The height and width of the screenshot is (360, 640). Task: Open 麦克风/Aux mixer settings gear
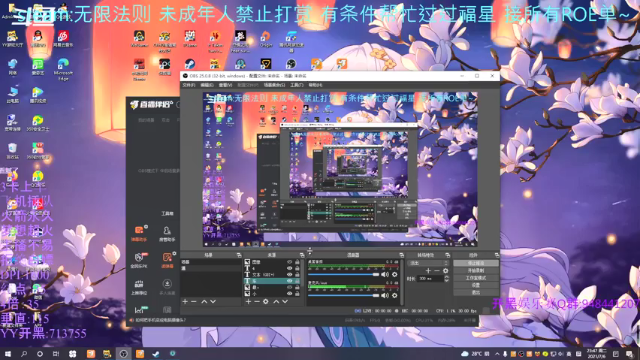395,295
